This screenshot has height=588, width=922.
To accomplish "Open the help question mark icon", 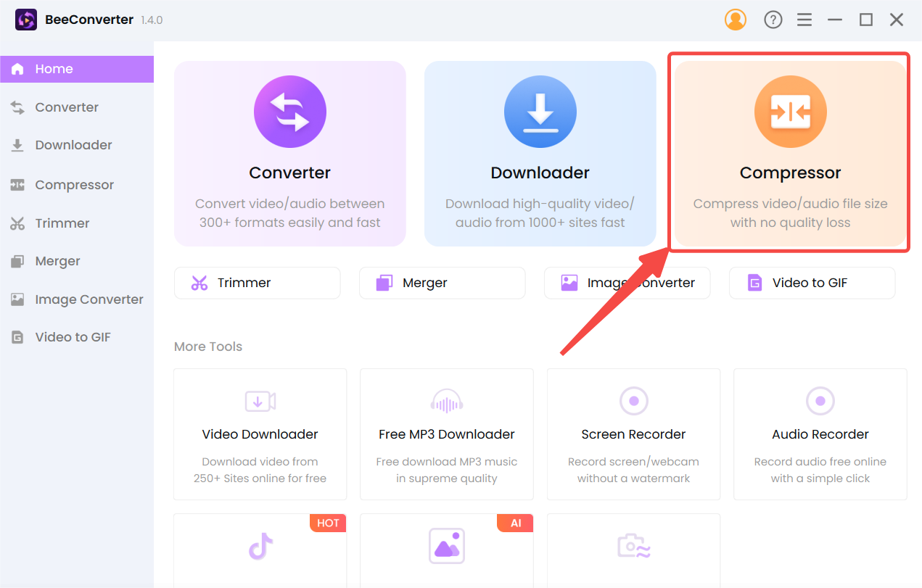I will pos(773,20).
